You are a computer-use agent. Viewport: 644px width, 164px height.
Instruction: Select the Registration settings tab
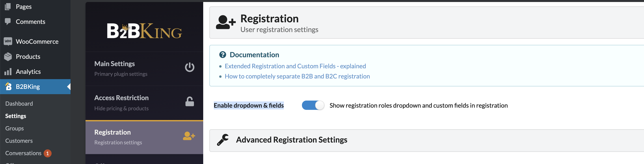click(144, 137)
